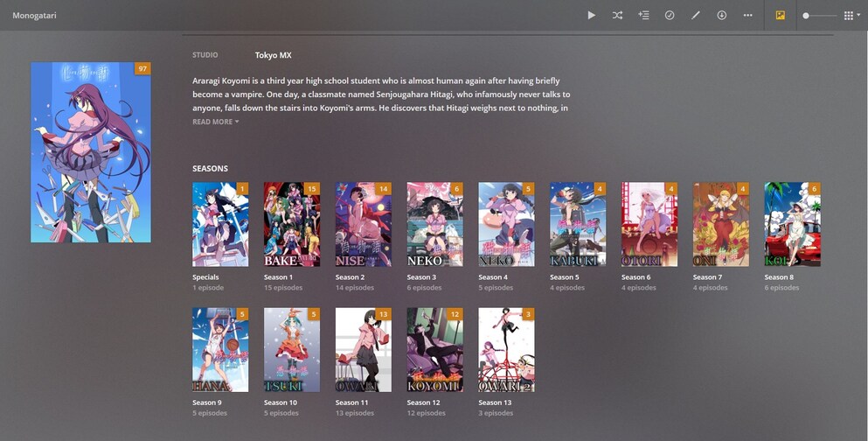
Task: Open the Tokyo MX studio link
Action: [x=273, y=55]
